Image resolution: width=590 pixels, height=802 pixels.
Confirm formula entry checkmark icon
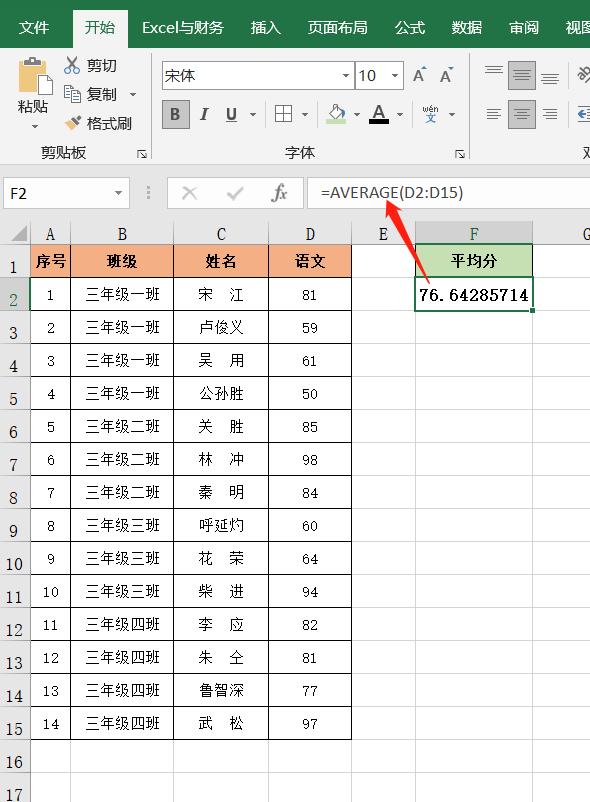pos(235,193)
